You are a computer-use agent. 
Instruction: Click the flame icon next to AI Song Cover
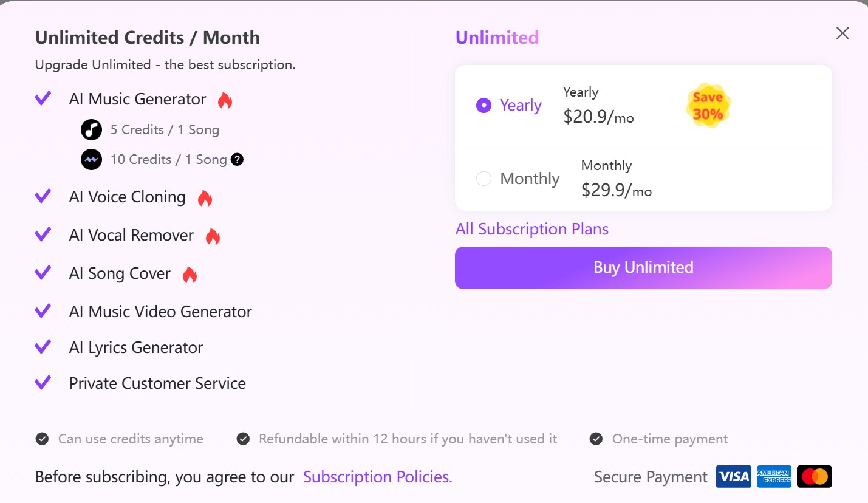tap(190, 275)
